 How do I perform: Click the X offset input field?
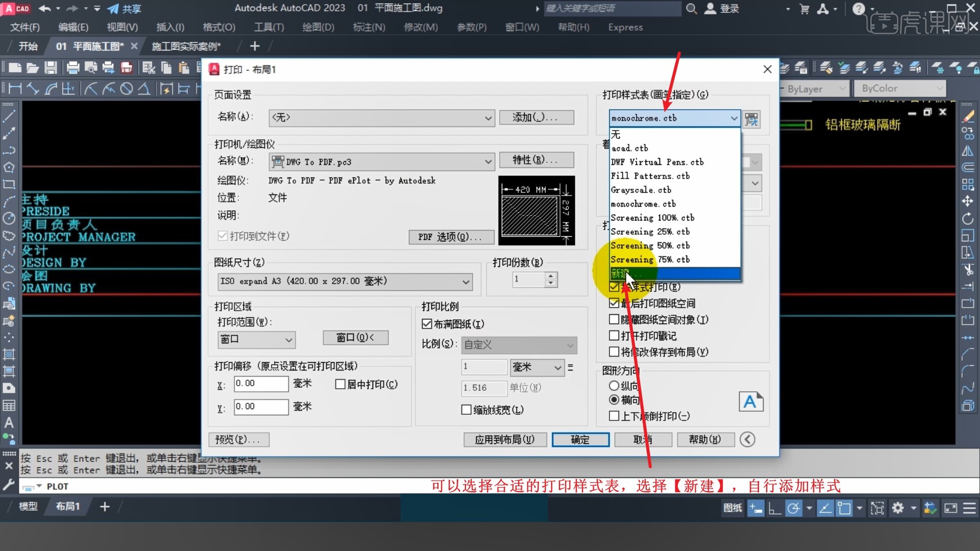coord(261,384)
